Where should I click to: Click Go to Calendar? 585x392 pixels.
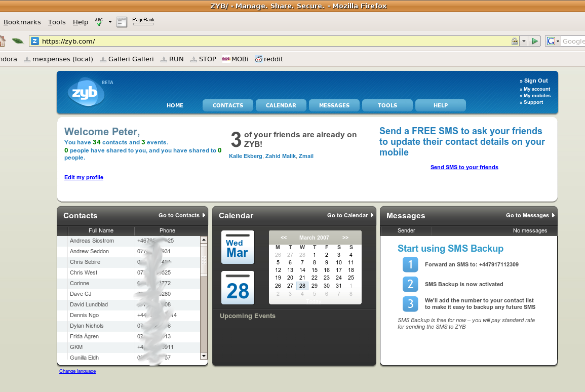[350, 215]
